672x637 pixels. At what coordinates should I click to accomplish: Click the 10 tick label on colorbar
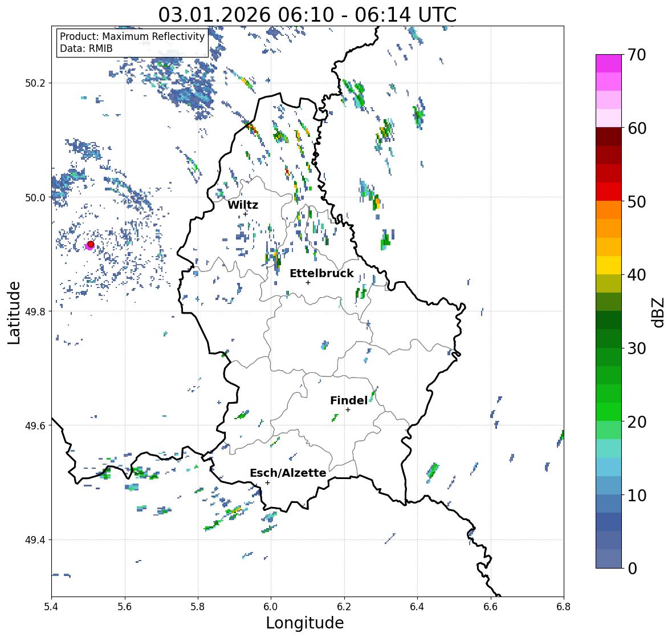coord(637,495)
